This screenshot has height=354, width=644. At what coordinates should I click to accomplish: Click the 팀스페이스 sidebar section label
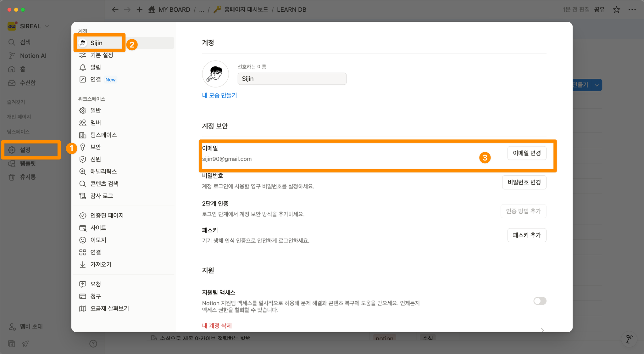[x=18, y=132]
